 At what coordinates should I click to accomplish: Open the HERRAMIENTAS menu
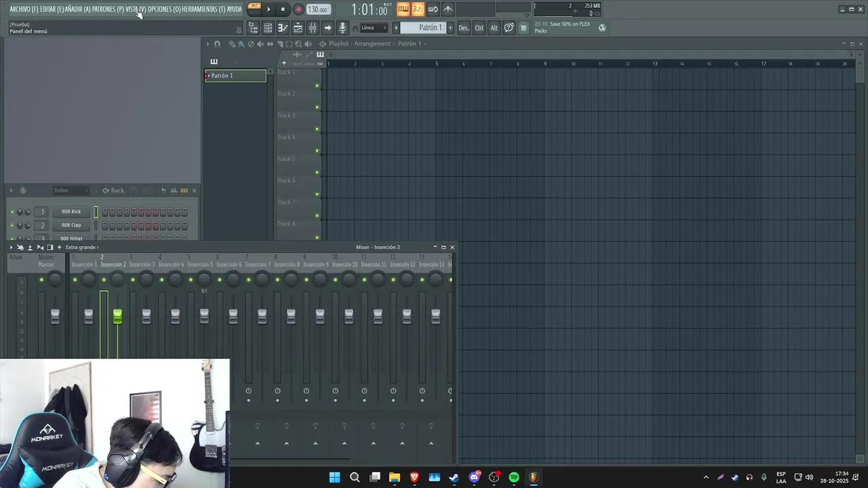pos(203,9)
